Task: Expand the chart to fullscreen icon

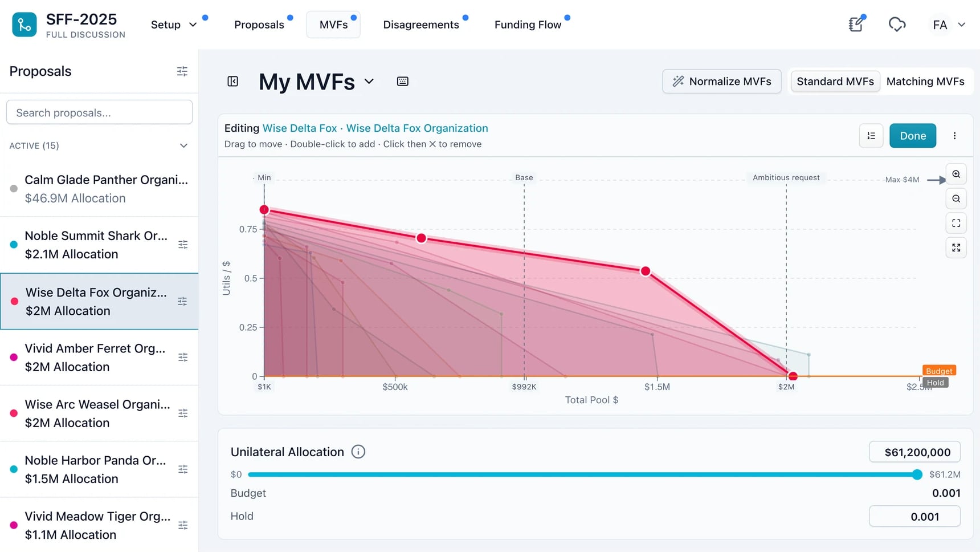Action: (x=956, y=247)
